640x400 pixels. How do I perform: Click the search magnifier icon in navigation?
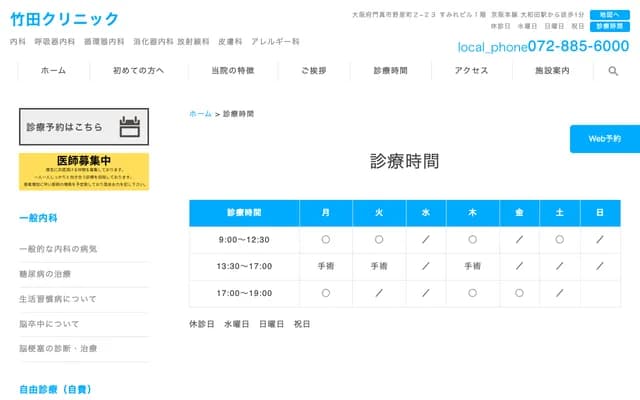[613, 71]
